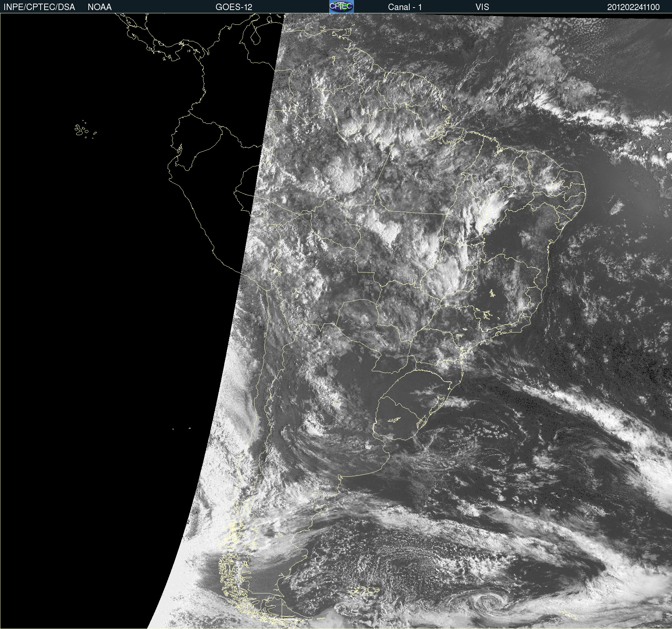Click the GOES-12 satellite label

234,7
